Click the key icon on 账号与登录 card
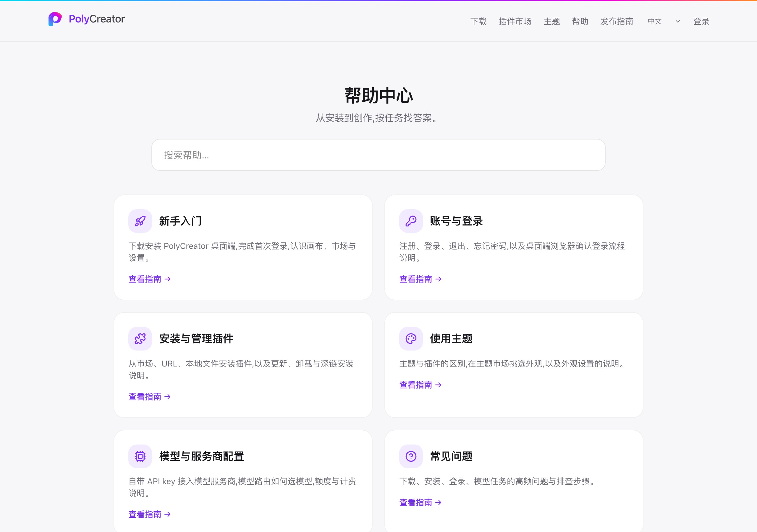The image size is (757, 532). tap(411, 221)
